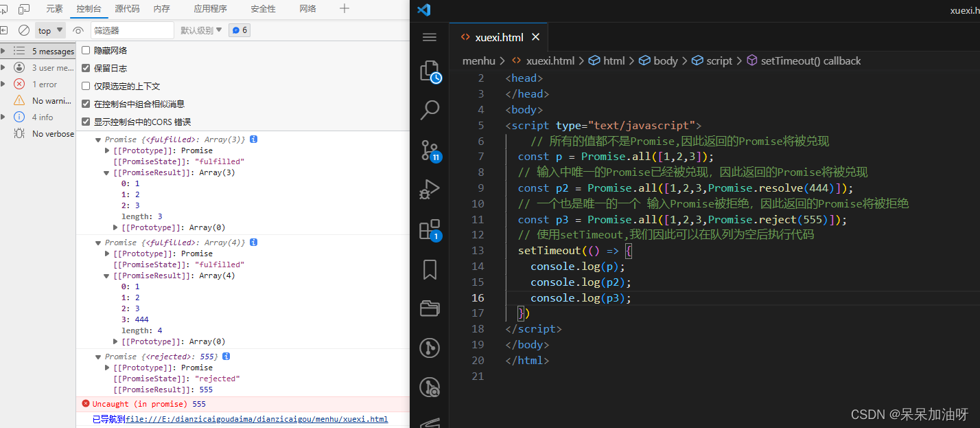Image resolution: width=980 pixels, height=428 pixels.
Task: Expand the 5 messages group arrow
Action: tap(3, 51)
